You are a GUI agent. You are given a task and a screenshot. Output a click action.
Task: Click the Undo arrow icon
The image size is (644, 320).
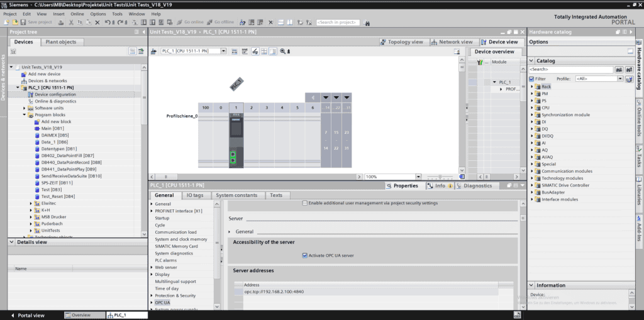click(108, 22)
